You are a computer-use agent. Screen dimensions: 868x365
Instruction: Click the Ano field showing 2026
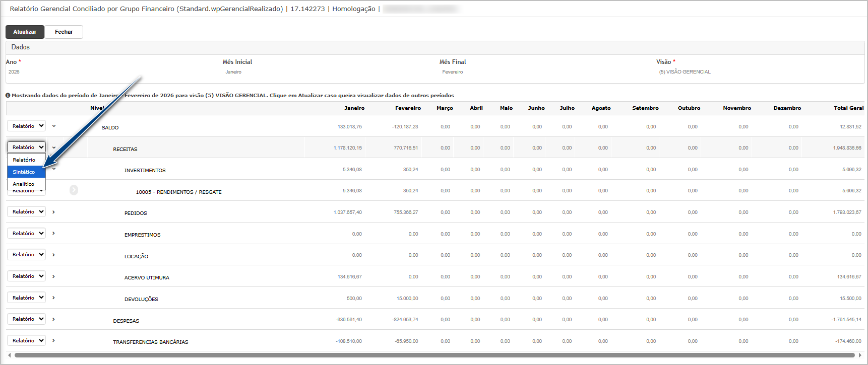tap(14, 72)
